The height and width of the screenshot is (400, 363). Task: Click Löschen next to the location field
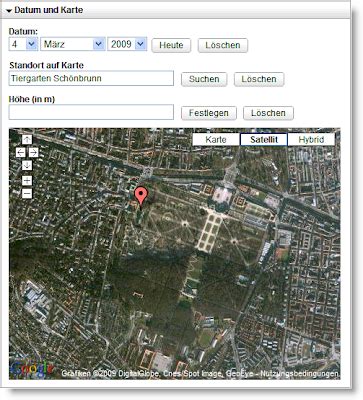click(259, 79)
